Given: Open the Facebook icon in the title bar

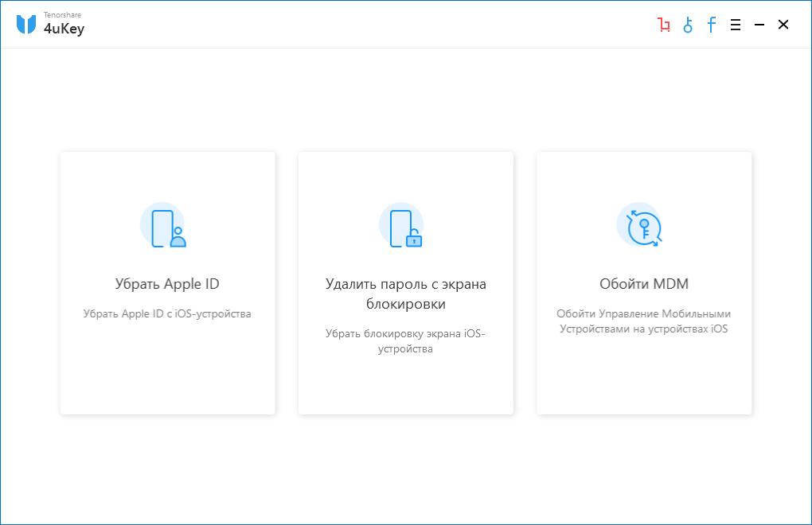Looking at the screenshot, I should pos(712,25).
